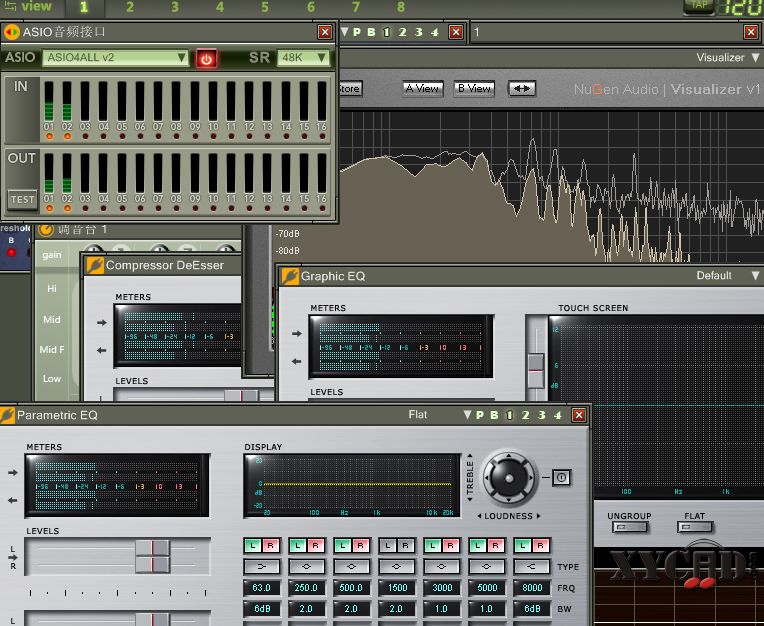The width and height of the screenshot is (764, 626).
Task: Click the ASIO power button
Action: click(206, 58)
